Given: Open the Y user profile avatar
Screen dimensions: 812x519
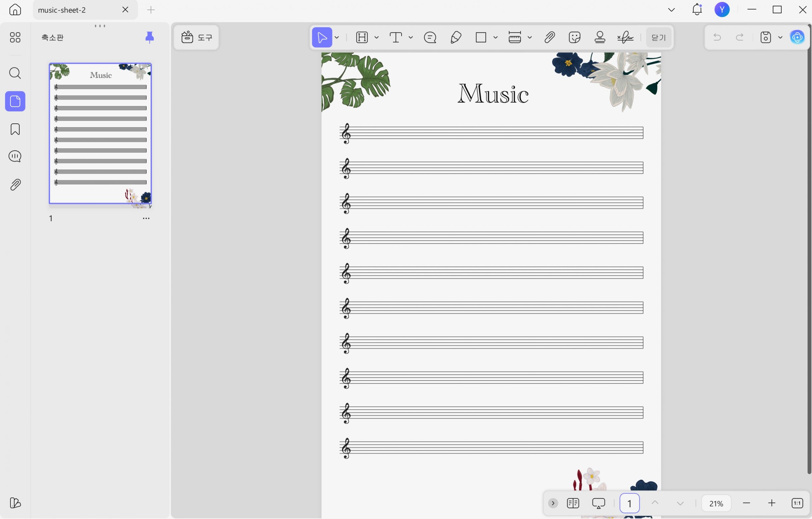Looking at the screenshot, I should pos(722,10).
